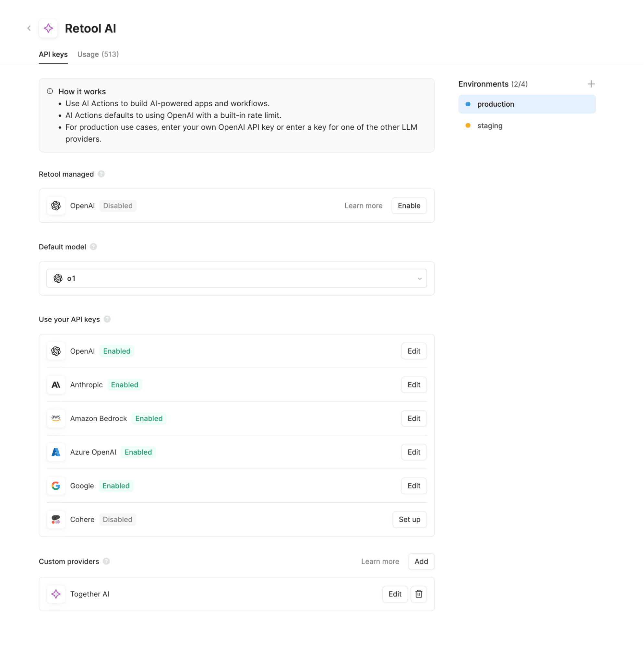
Task: Select the API keys tab
Action: pos(53,54)
